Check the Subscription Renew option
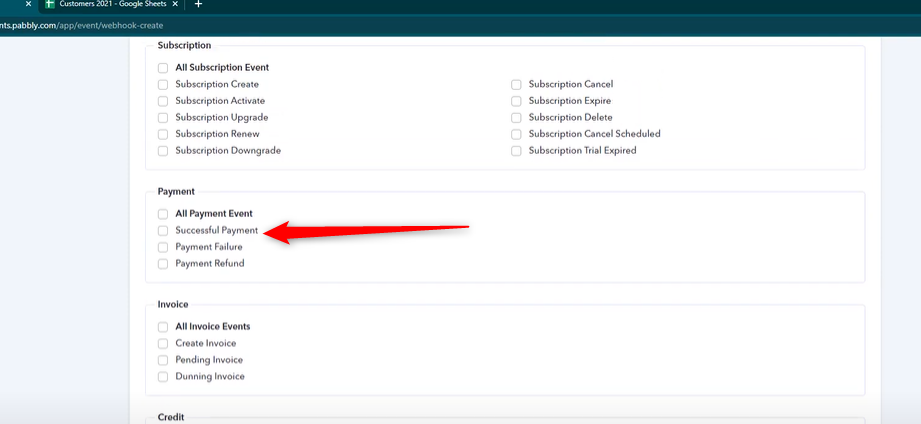This screenshot has width=921, height=424. (x=163, y=134)
